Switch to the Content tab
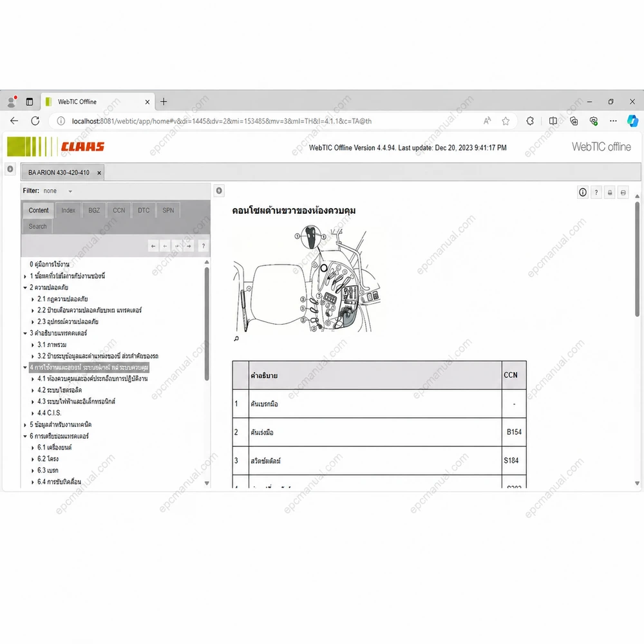The width and height of the screenshot is (644, 644). [x=39, y=211]
